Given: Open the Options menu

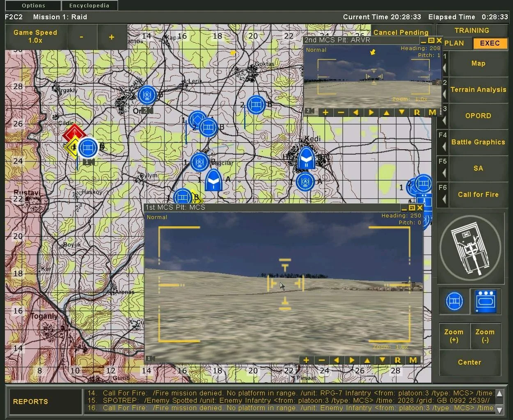Looking at the screenshot, I should [x=33, y=5].
